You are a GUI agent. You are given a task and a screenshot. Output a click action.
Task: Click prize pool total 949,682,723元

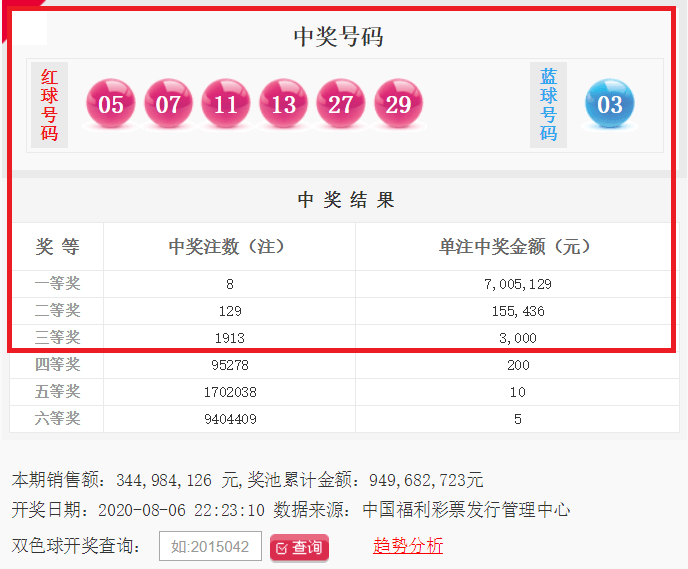[426, 480]
